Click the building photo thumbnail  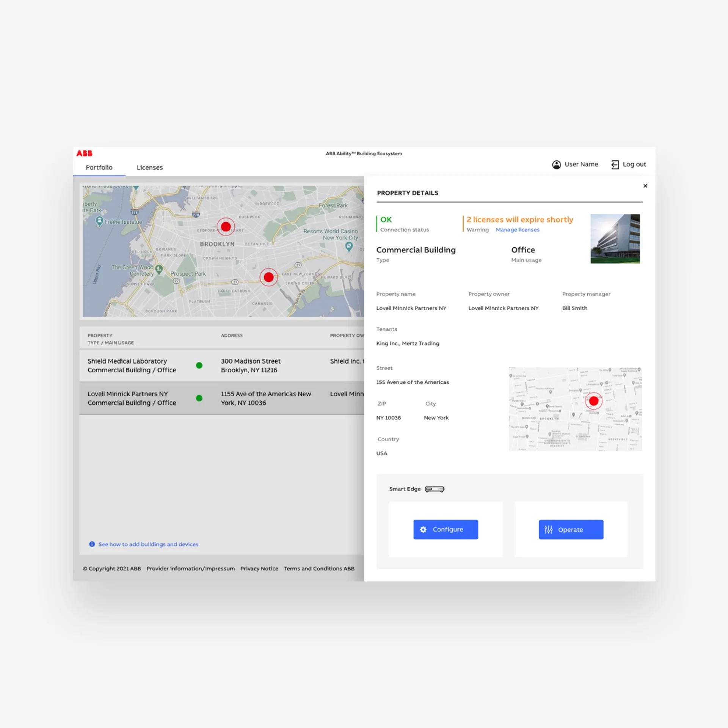point(615,239)
